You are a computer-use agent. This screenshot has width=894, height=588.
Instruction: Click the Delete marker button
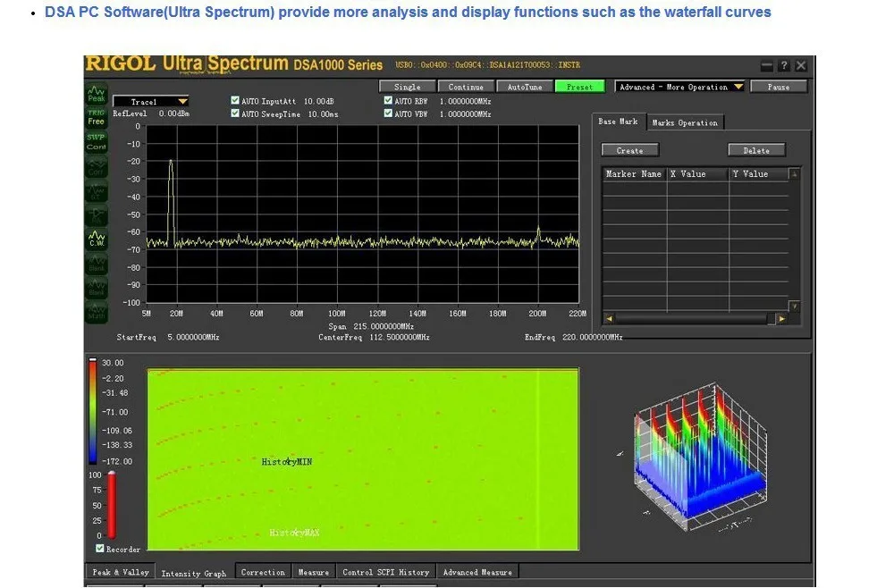point(756,150)
